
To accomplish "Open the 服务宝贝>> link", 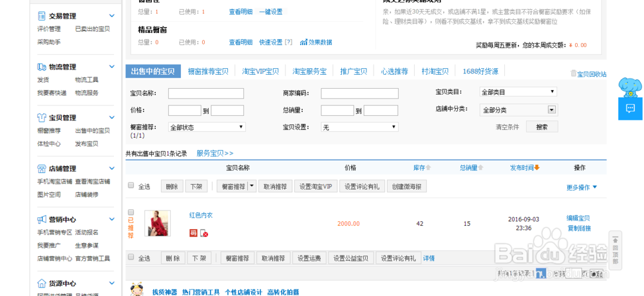I will click(215, 153).
